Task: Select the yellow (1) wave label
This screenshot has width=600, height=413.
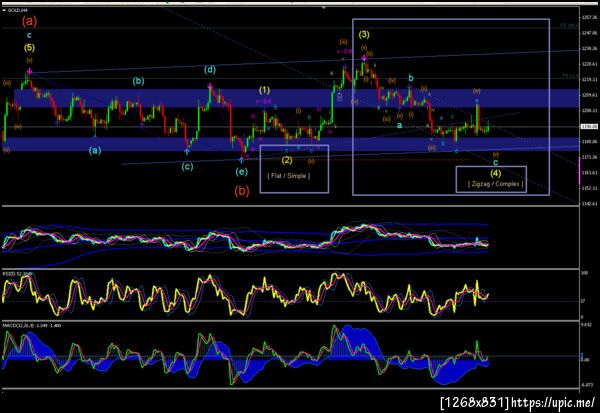Action: (264, 90)
